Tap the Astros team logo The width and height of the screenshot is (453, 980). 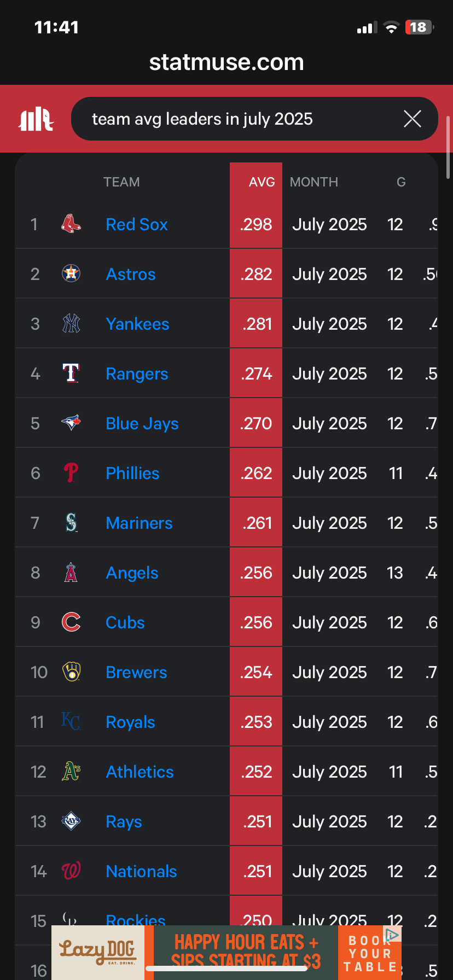coord(71,273)
